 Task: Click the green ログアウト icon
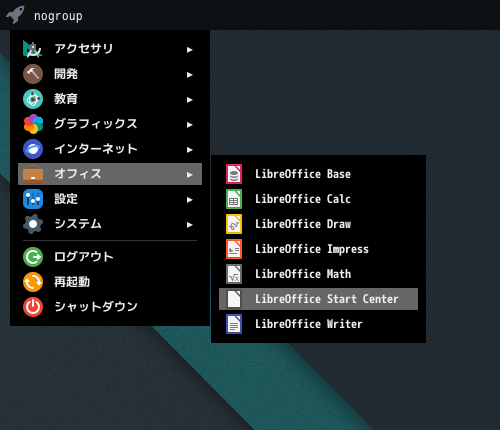pos(33,257)
